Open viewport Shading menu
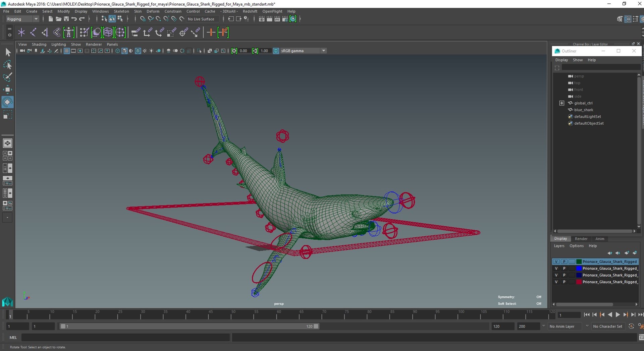The width and height of the screenshot is (644, 351). pyautogui.click(x=39, y=44)
